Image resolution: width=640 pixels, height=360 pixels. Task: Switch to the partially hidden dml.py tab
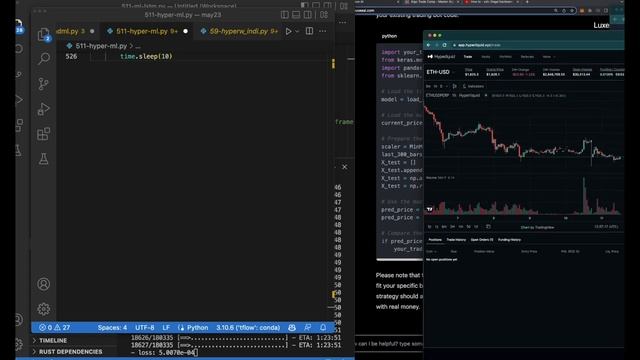click(77, 31)
